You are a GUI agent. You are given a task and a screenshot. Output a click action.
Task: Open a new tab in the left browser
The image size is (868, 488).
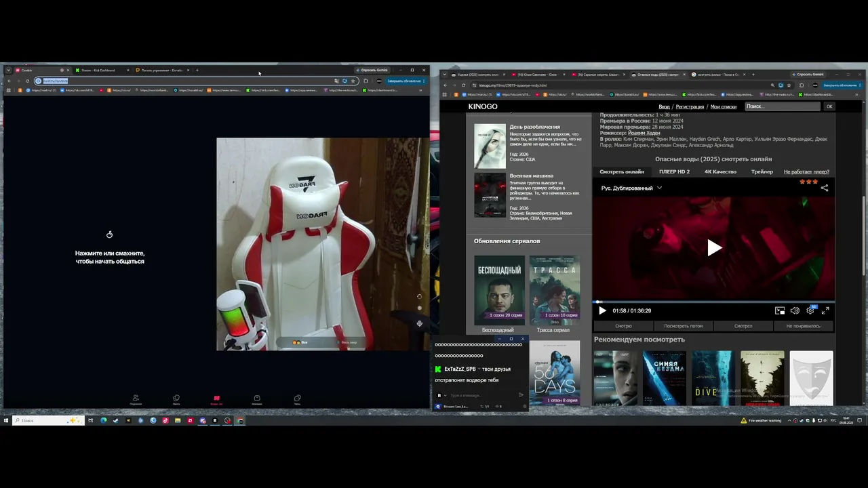(197, 70)
